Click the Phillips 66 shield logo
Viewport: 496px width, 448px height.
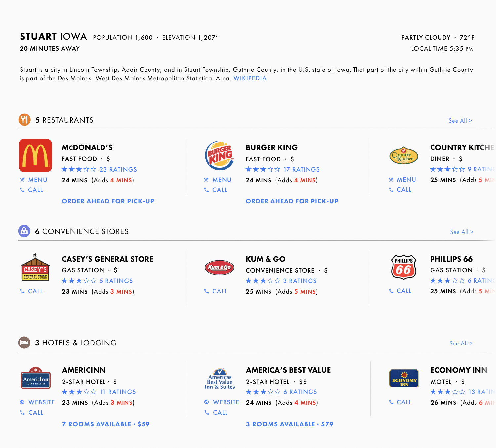(x=404, y=267)
